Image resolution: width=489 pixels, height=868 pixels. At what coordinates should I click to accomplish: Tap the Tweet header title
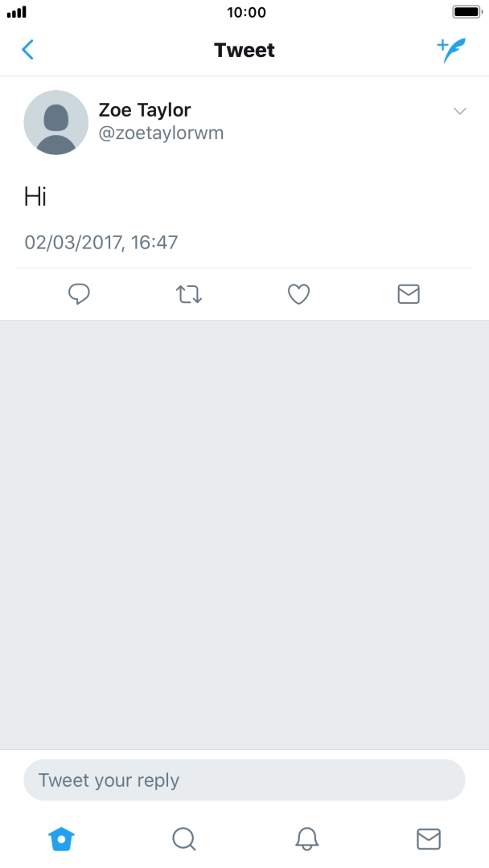click(244, 50)
